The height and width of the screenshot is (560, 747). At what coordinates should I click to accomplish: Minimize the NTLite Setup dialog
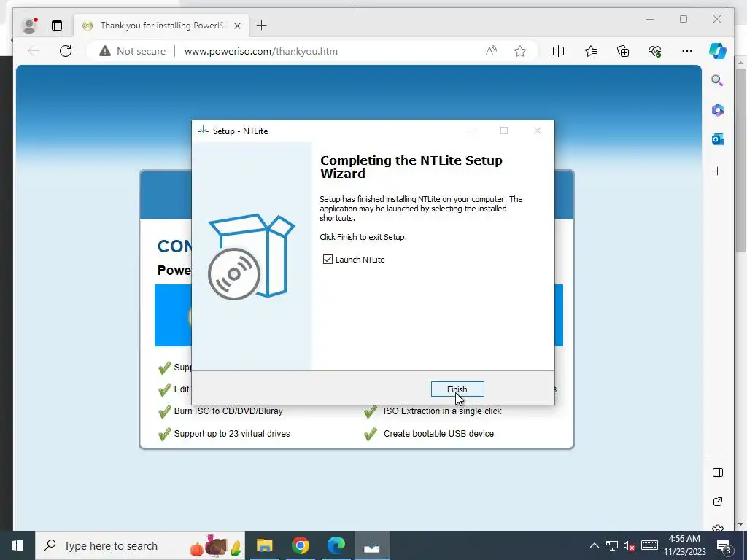[x=471, y=131]
